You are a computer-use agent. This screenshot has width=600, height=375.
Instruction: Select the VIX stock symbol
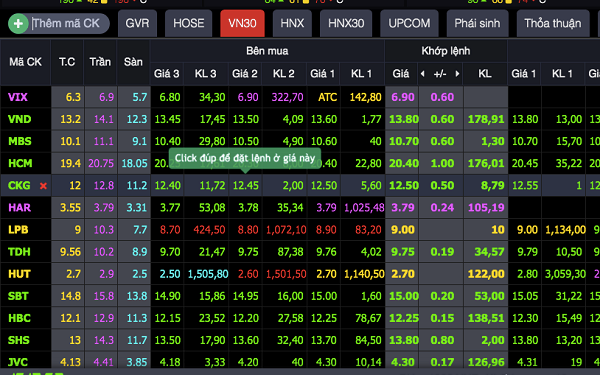18,97
